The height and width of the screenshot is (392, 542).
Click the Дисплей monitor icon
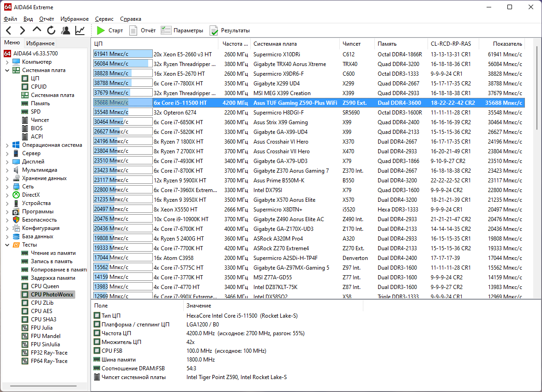[x=16, y=162]
